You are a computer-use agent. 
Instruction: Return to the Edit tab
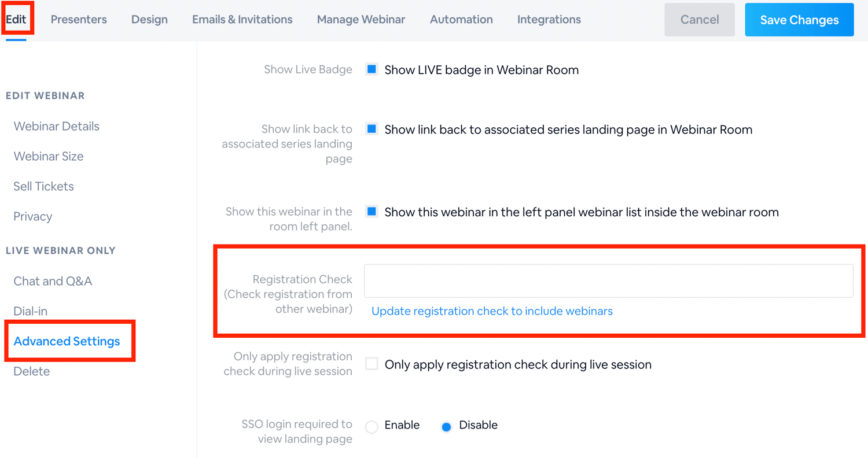click(16, 19)
